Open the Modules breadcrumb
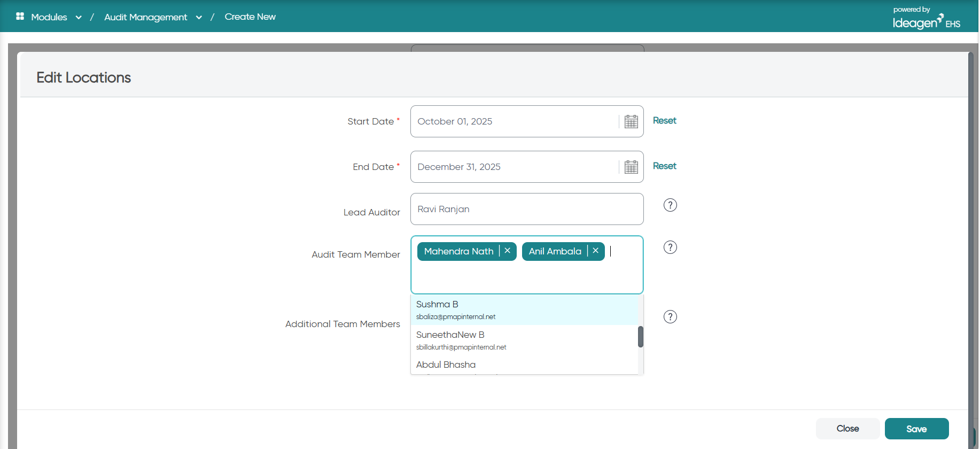Screen dimensions: 980x449 point(49,17)
